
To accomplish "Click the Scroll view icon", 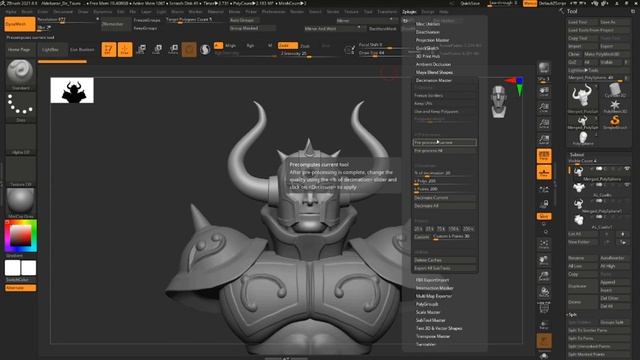I will point(544,92).
